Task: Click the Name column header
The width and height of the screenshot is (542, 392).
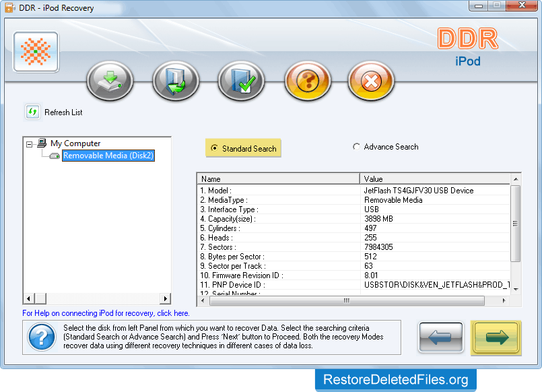Action: pos(278,178)
